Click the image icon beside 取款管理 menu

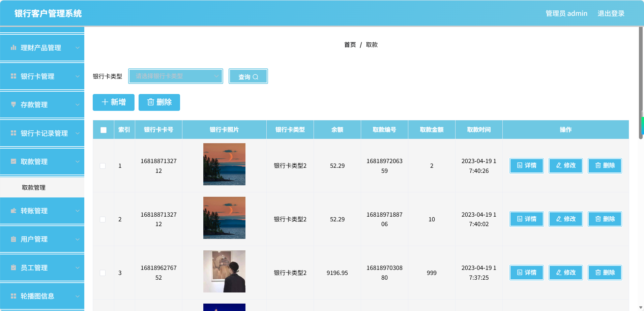click(13, 161)
